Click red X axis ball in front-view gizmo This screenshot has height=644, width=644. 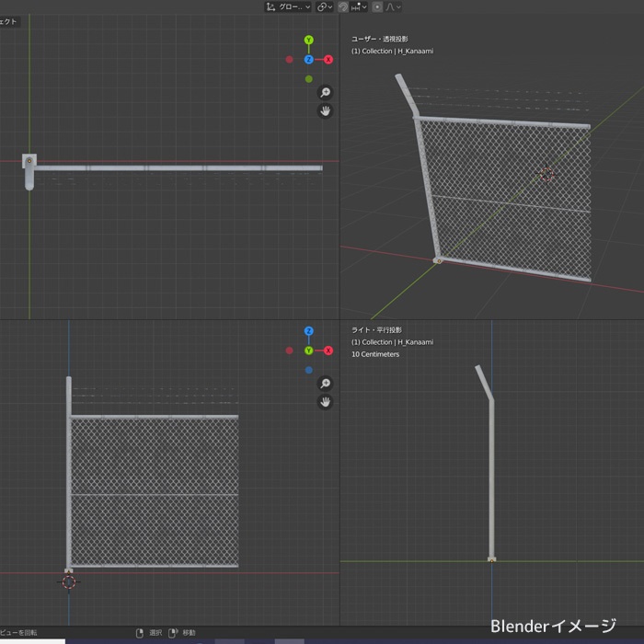(x=328, y=351)
